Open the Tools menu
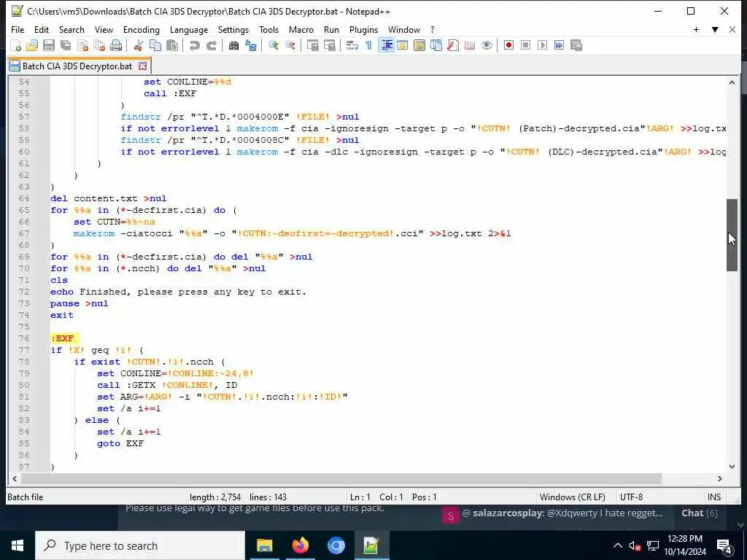The image size is (747, 560). pyautogui.click(x=268, y=29)
